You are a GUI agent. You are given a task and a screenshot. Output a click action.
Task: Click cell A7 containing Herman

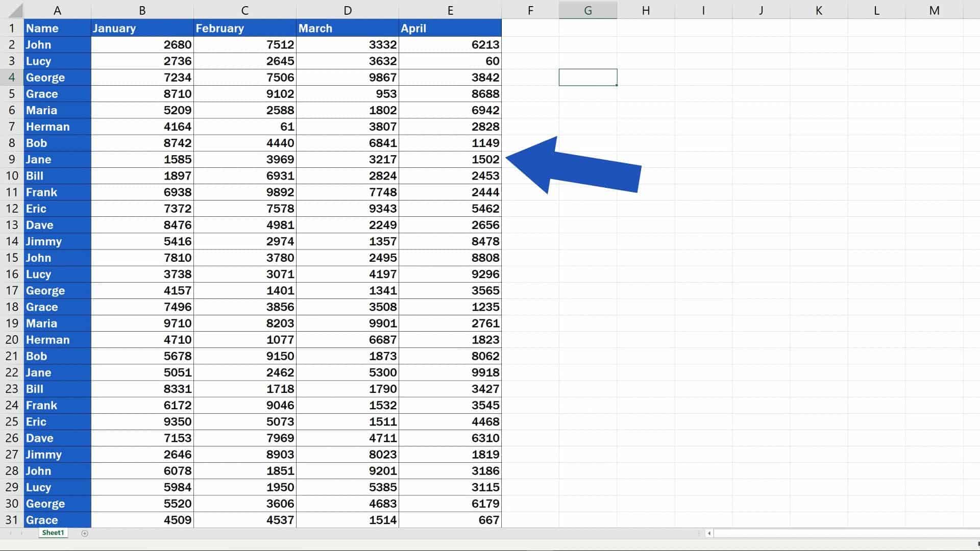pos(58,126)
